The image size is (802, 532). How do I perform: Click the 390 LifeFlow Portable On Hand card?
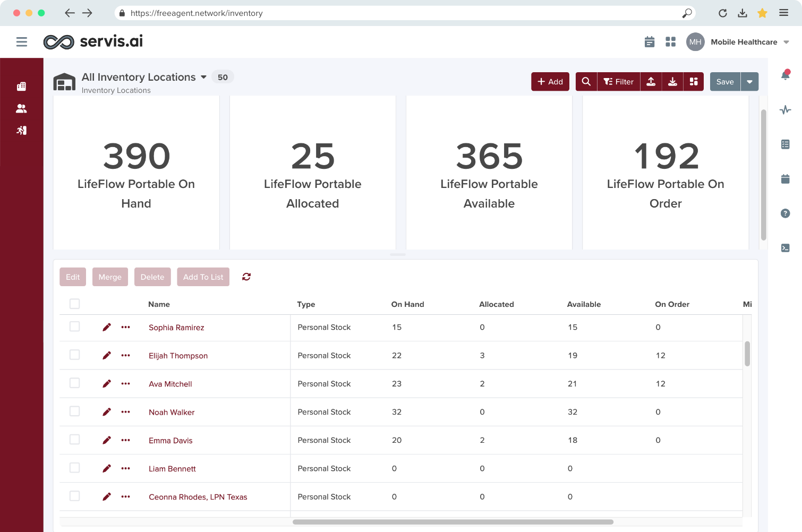136,173
